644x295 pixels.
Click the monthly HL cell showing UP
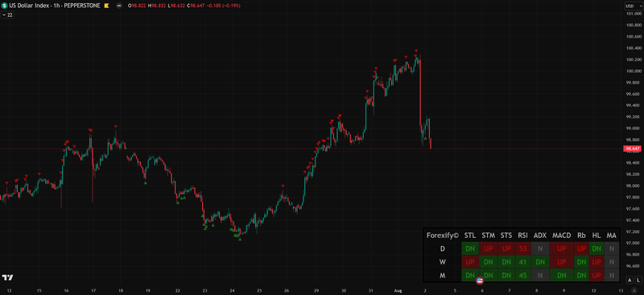[x=597, y=275]
